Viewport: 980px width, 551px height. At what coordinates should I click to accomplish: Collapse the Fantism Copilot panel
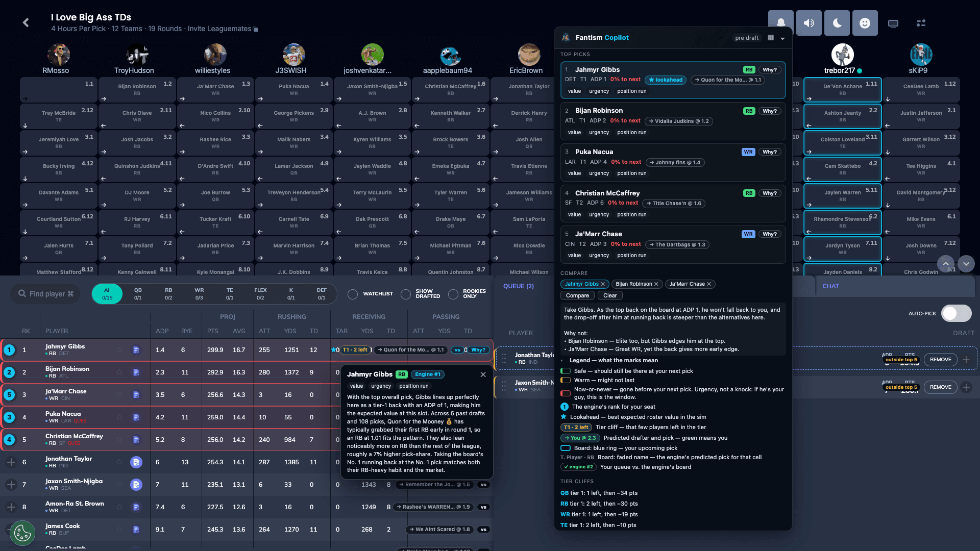pos(782,38)
